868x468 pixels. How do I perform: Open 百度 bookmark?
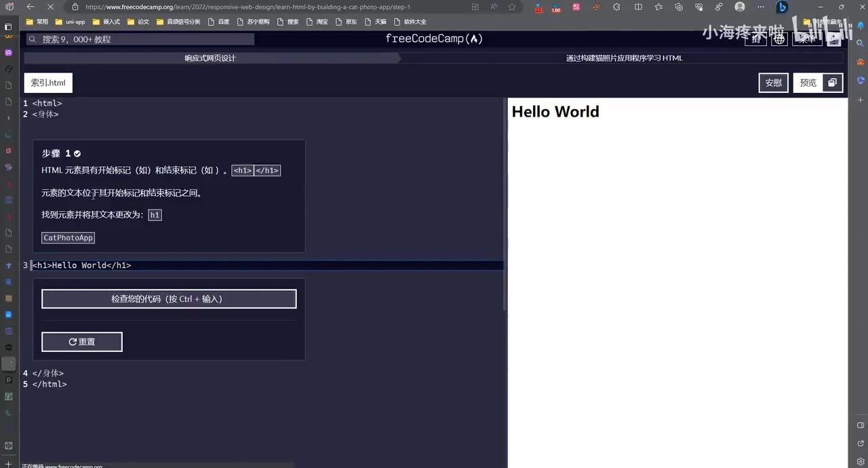[218, 22]
